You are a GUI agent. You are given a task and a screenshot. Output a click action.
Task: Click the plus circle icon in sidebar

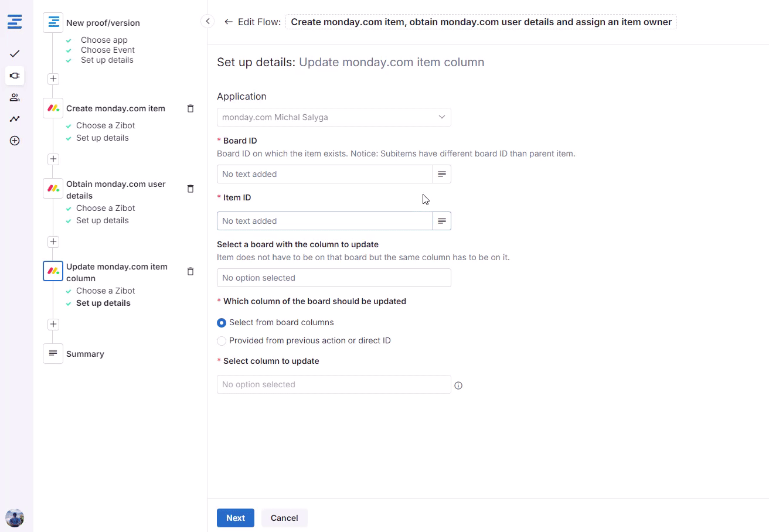click(15, 141)
